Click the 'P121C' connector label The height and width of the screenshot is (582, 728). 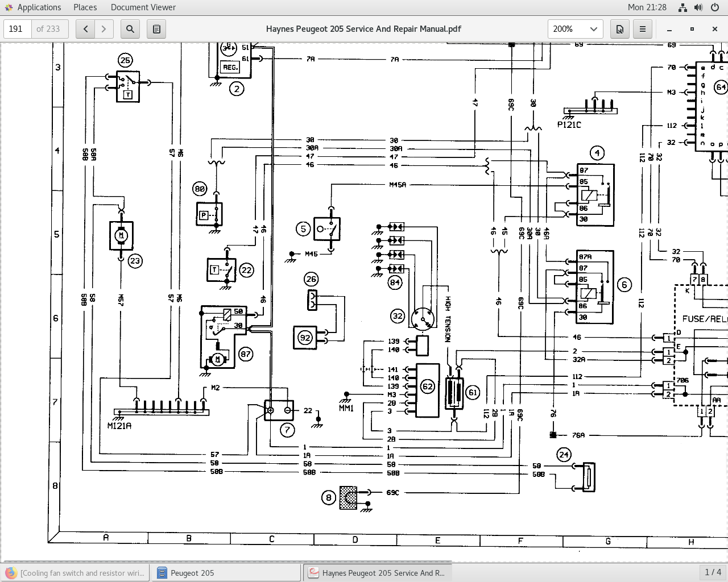569,124
